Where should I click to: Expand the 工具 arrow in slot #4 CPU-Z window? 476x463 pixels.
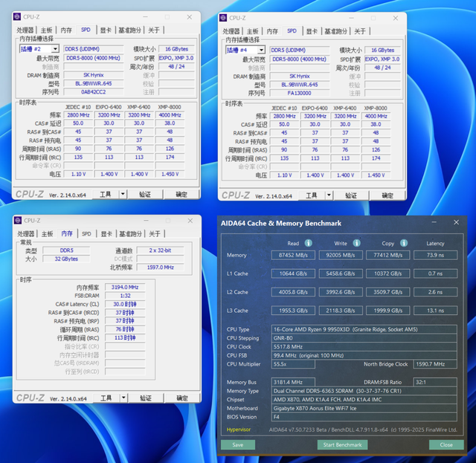click(x=329, y=195)
